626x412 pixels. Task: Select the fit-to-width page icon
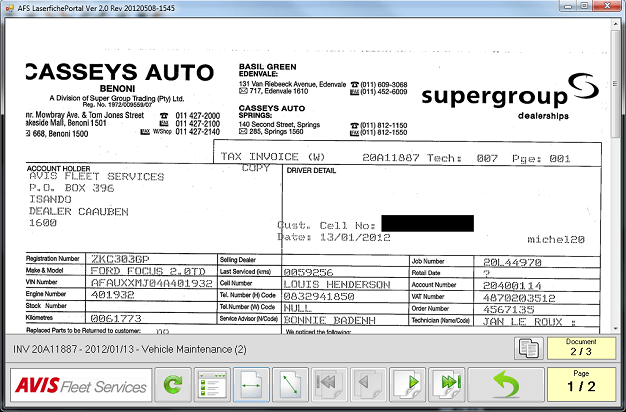point(251,385)
